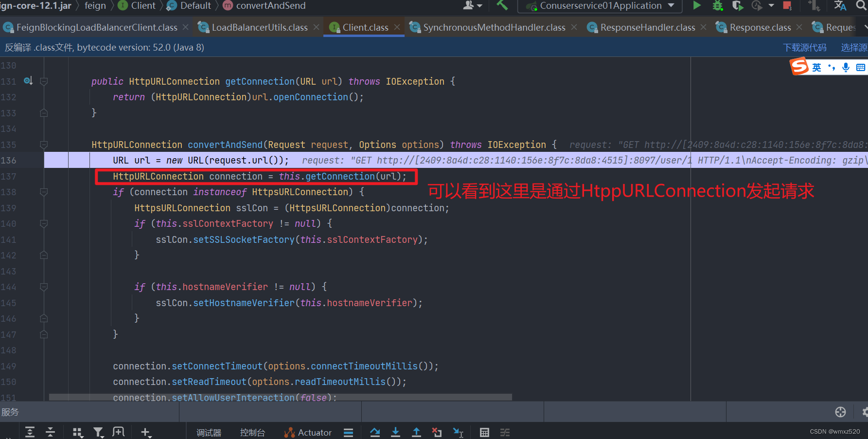The image size is (868, 439).
Task: Collapse the getConnection method fold at line 131
Action: [44, 81]
